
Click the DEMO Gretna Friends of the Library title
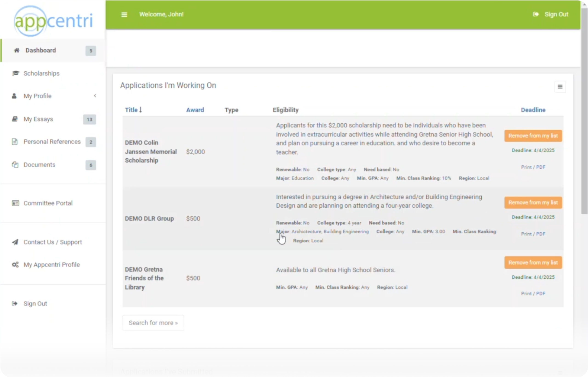coord(144,278)
